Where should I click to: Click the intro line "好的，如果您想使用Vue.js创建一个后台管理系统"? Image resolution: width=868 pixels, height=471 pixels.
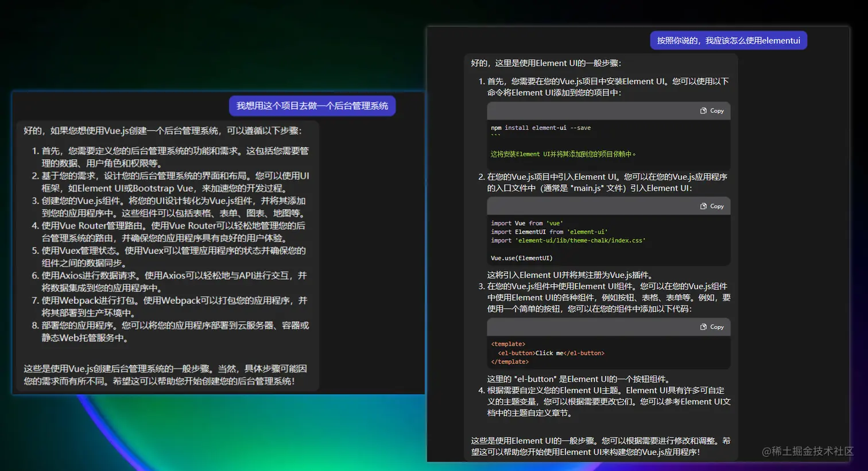(162, 130)
